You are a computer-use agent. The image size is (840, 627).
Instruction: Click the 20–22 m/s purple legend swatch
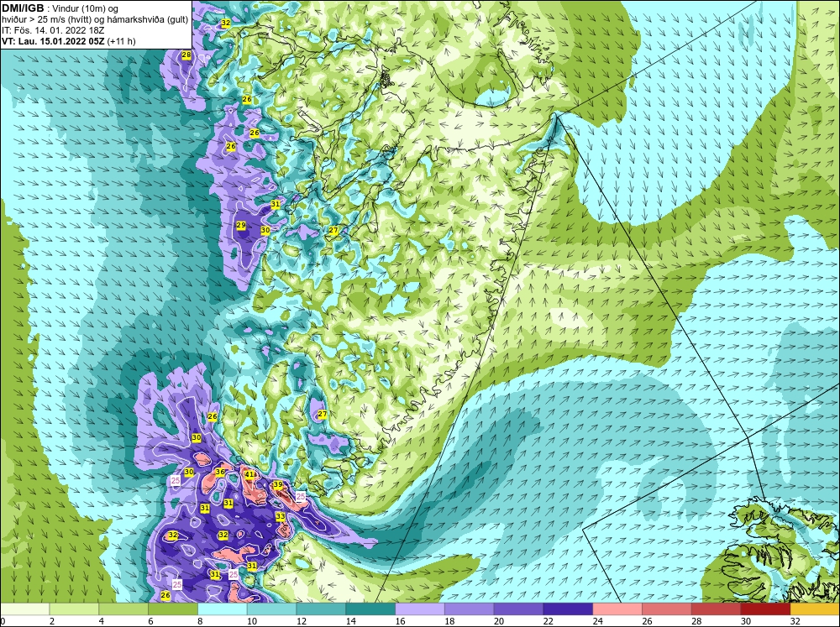click(518, 609)
